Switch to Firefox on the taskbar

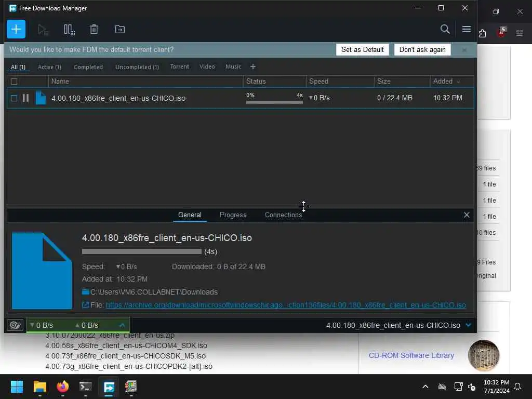tap(63, 387)
